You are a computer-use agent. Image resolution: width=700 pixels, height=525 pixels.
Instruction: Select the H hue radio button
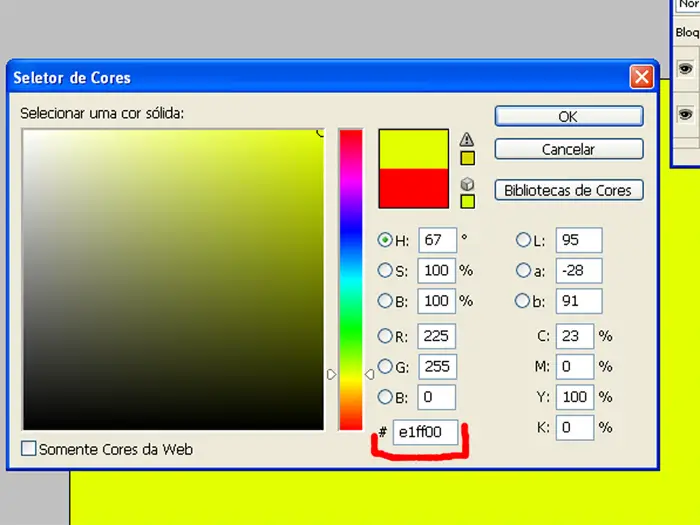click(x=385, y=240)
